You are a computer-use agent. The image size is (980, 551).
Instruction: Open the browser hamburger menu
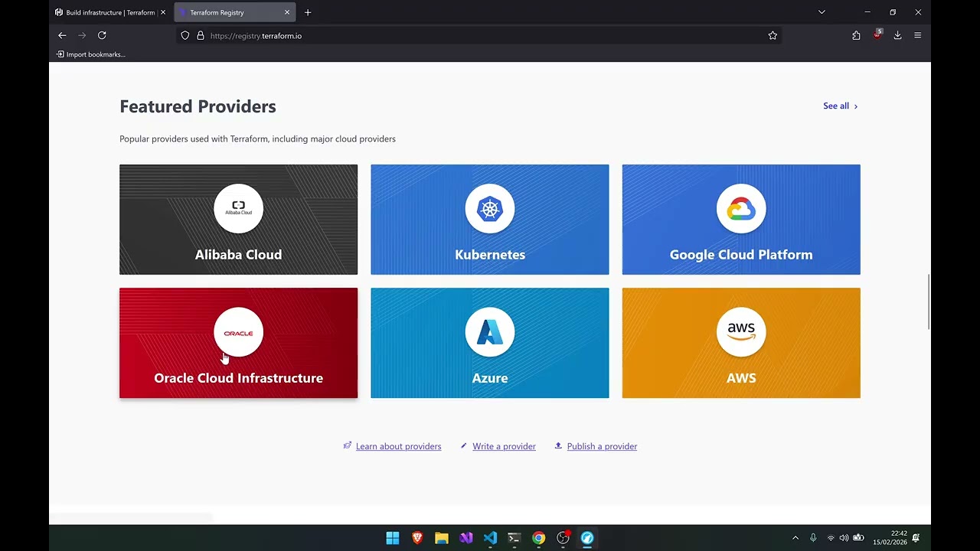[917, 35]
